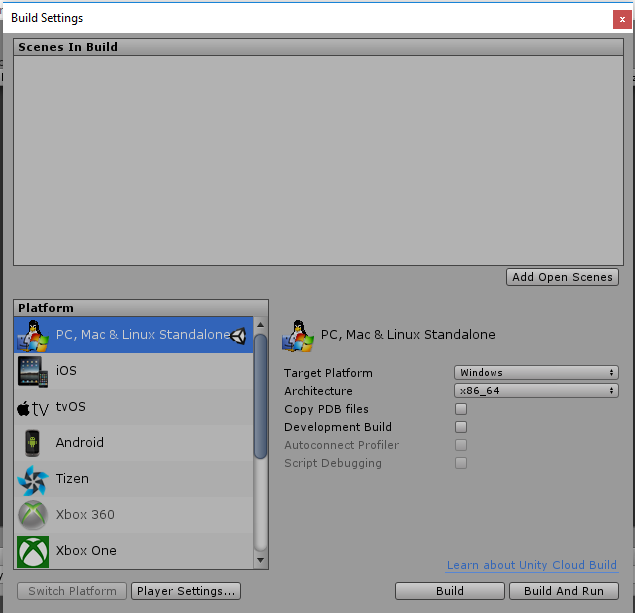635x613 pixels.
Task: Select the Tizen platform row
Action: click(134, 479)
